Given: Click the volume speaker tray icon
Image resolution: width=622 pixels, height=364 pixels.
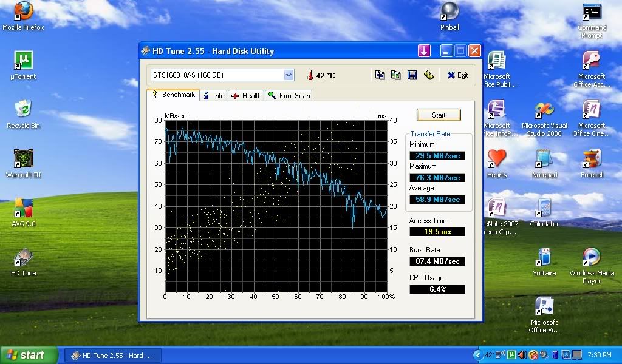Looking at the screenshot, I should pos(522,355).
